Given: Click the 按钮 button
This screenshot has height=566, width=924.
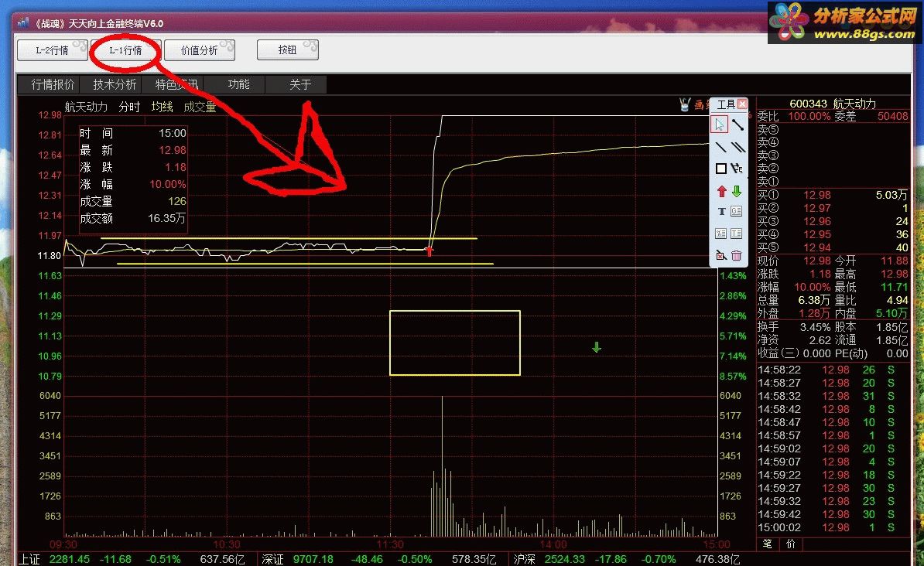Looking at the screenshot, I should [288, 50].
